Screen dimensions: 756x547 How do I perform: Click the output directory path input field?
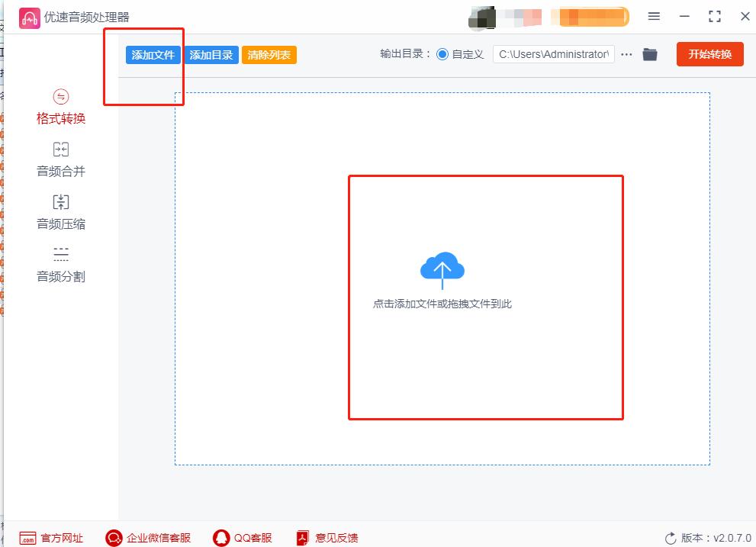(x=555, y=54)
